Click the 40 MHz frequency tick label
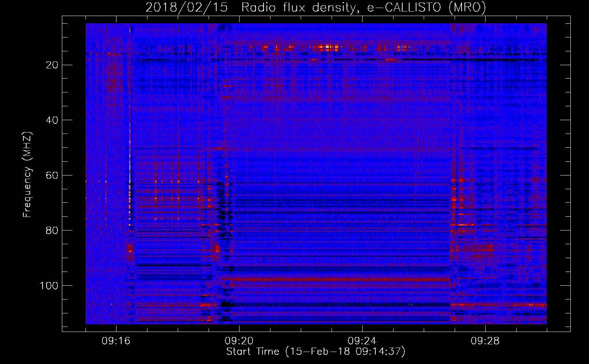The image size is (589, 364). coord(52,120)
